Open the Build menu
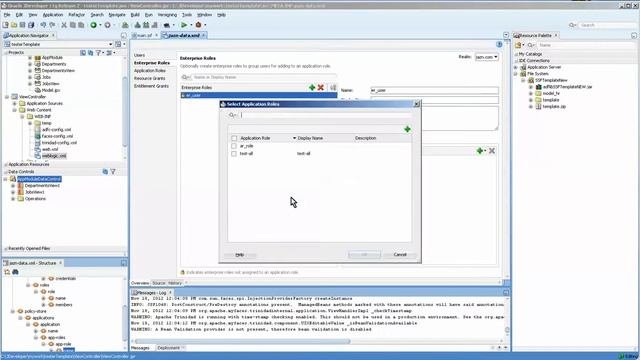Screen dimensions: 640x360 [135, 15]
